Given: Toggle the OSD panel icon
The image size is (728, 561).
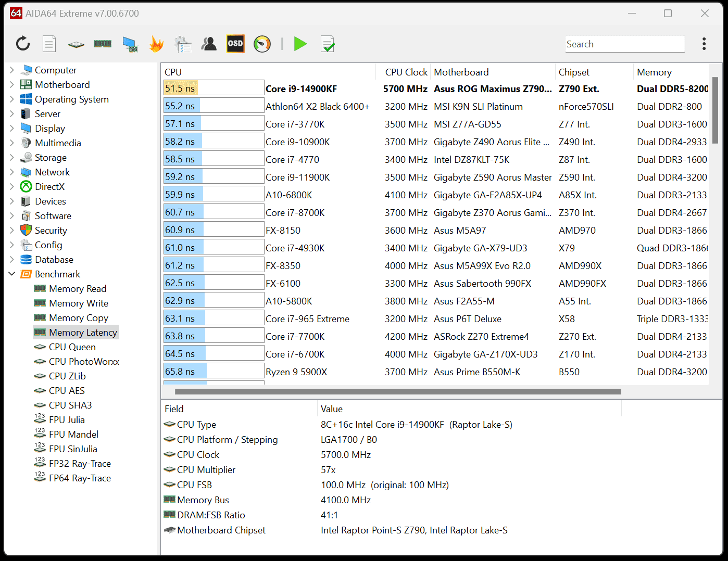Looking at the screenshot, I should coord(235,44).
